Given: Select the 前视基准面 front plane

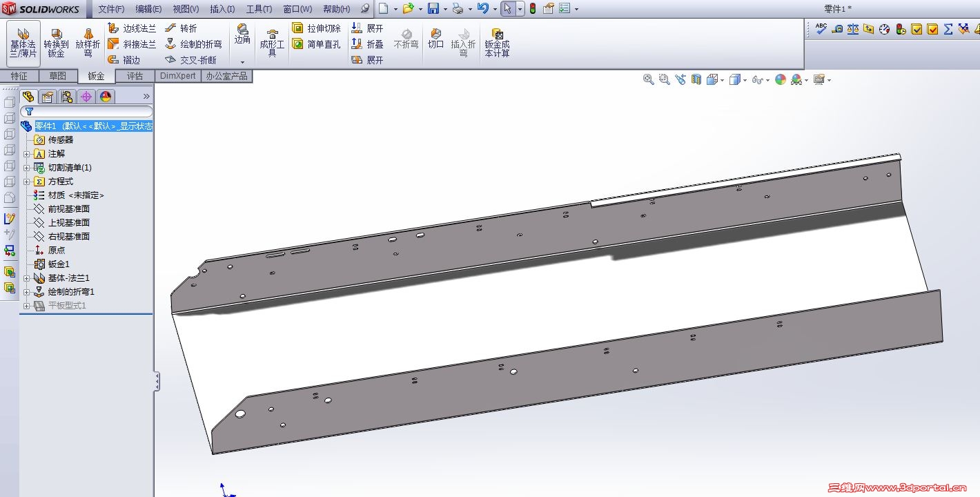Looking at the screenshot, I should (61, 209).
